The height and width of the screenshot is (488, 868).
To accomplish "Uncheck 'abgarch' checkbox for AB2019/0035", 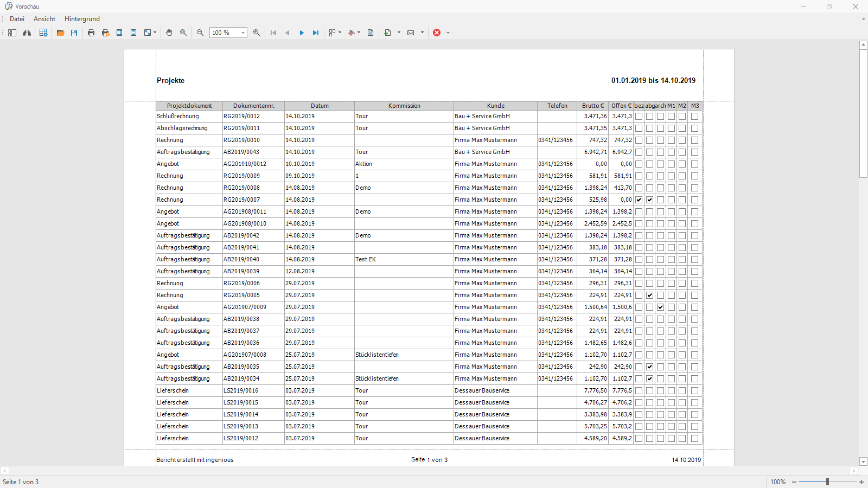I will 649,367.
